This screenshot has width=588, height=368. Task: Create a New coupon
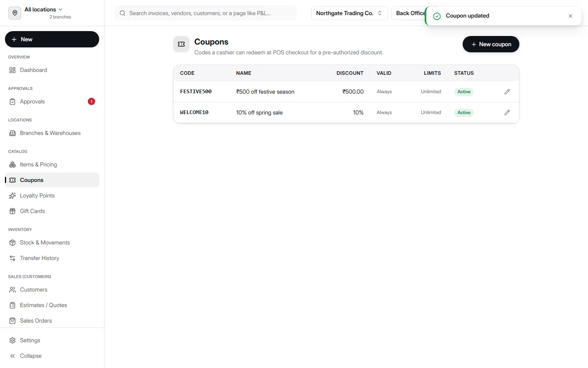pos(491,44)
